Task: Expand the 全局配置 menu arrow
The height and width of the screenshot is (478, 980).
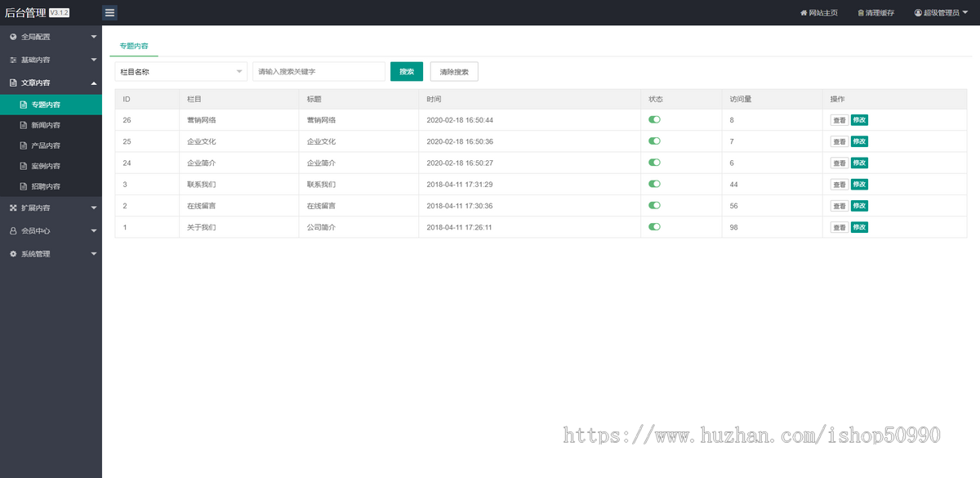Action: [94, 37]
